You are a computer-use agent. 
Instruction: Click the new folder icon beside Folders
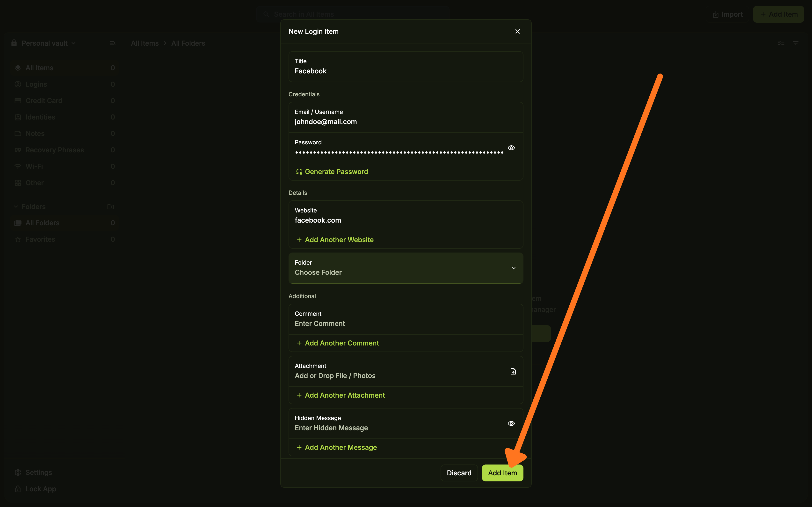(111, 207)
